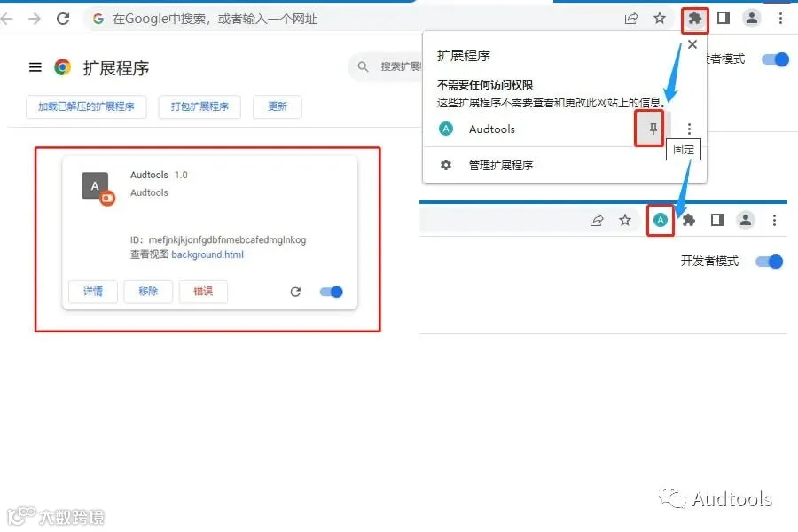This screenshot has width=798, height=532.
Task: Open the background.html link
Action: tap(207, 254)
